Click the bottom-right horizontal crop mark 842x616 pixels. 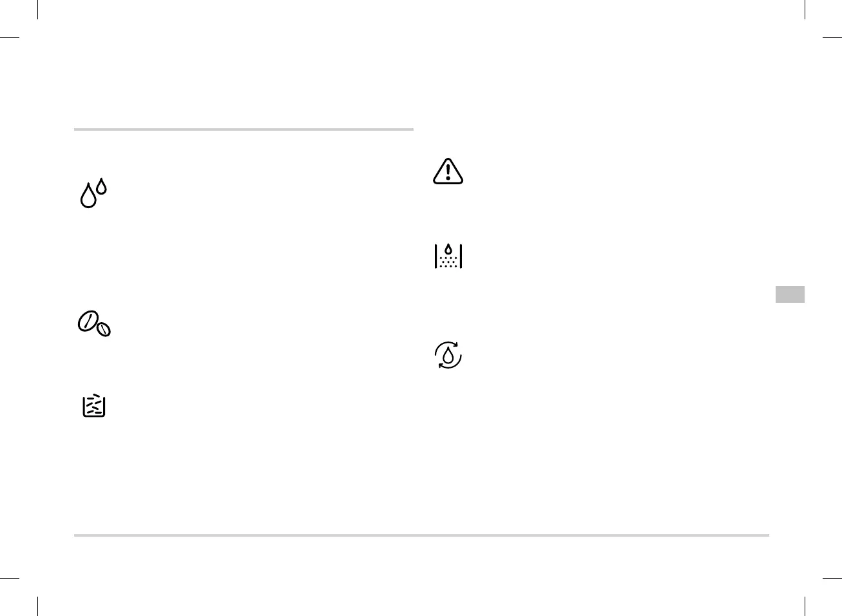click(x=832, y=579)
